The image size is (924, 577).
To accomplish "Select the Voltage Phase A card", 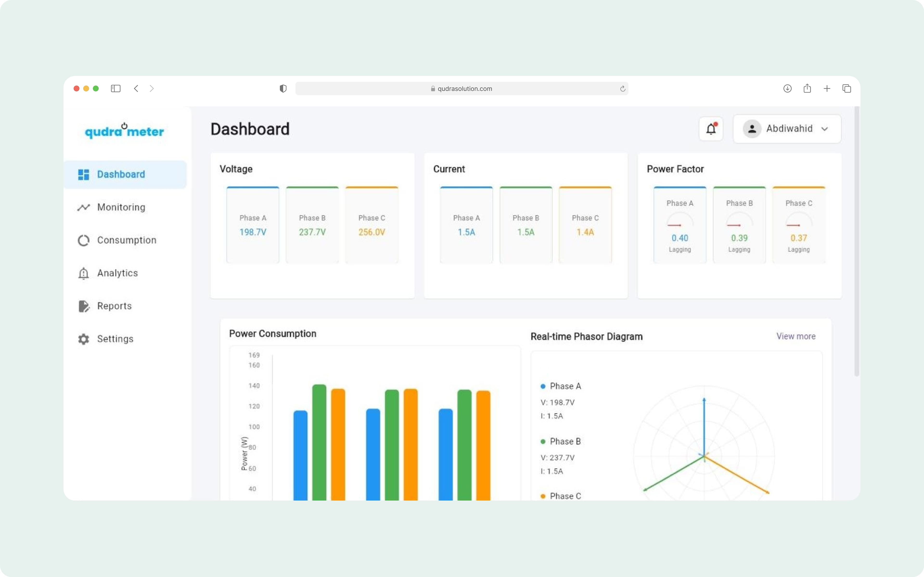I will coord(253,225).
